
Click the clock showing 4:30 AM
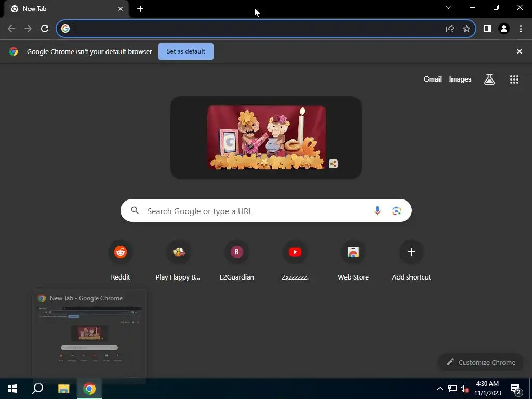[x=487, y=389]
